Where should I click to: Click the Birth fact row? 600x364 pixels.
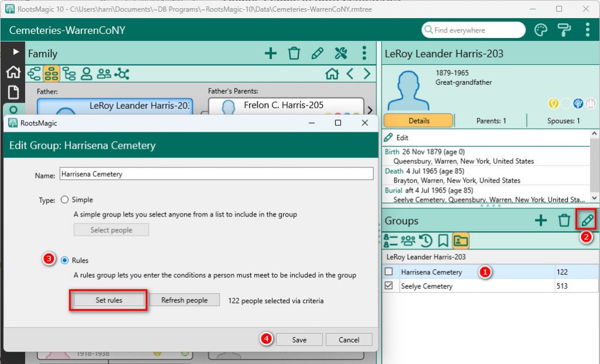click(486, 156)
